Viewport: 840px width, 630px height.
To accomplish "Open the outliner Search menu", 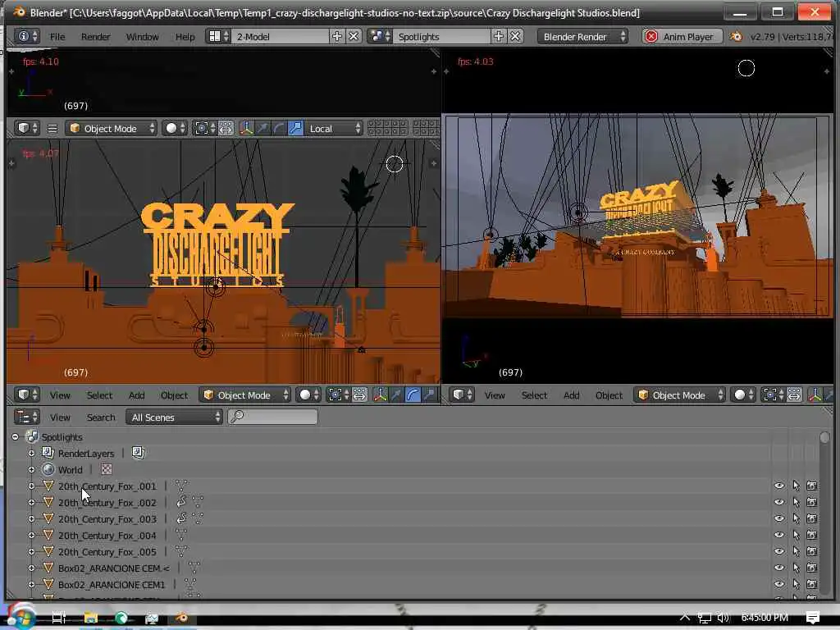I will (101, 417).
